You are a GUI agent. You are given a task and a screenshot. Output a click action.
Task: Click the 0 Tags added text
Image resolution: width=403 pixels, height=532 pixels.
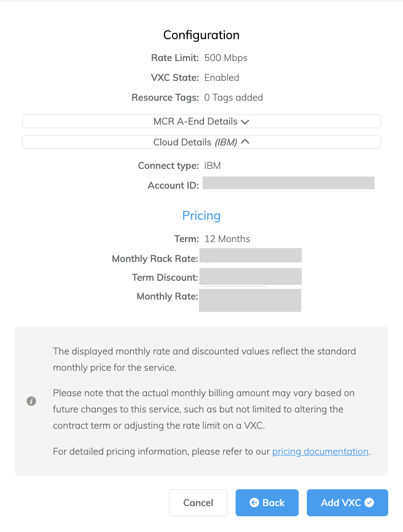234,98
